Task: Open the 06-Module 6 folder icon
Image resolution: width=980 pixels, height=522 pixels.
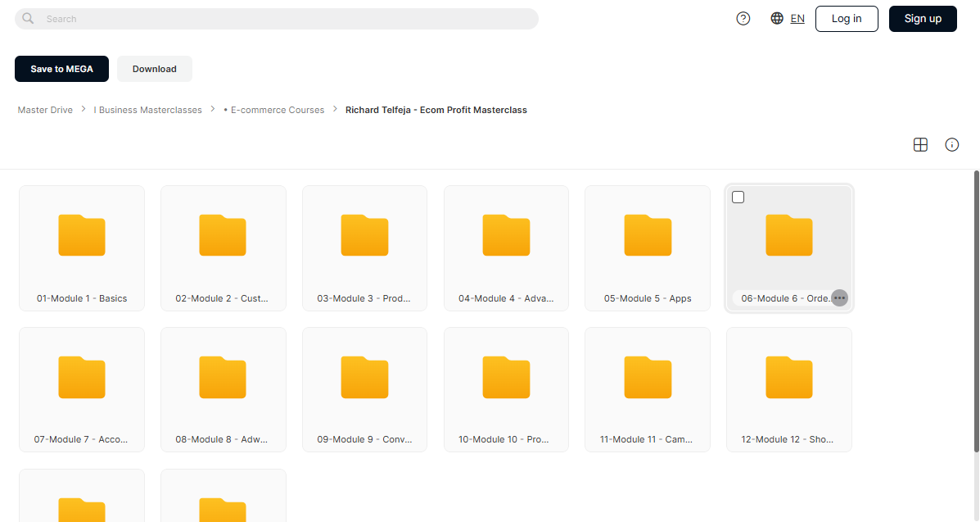Action: click(x=789, y=235)
